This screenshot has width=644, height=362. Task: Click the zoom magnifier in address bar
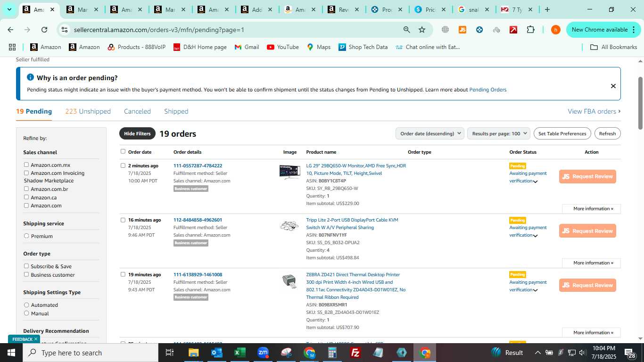click(406, 30)
